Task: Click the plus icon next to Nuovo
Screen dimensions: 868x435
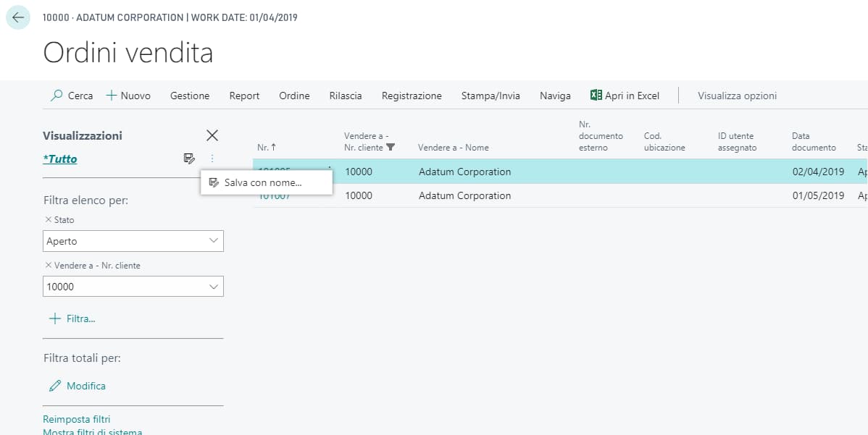Action: (x=112, y=96)
